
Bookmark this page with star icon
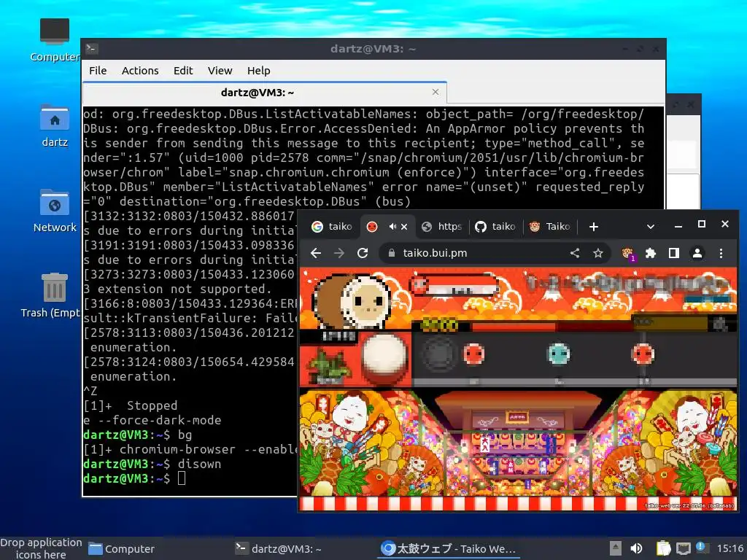click(598, 253)
